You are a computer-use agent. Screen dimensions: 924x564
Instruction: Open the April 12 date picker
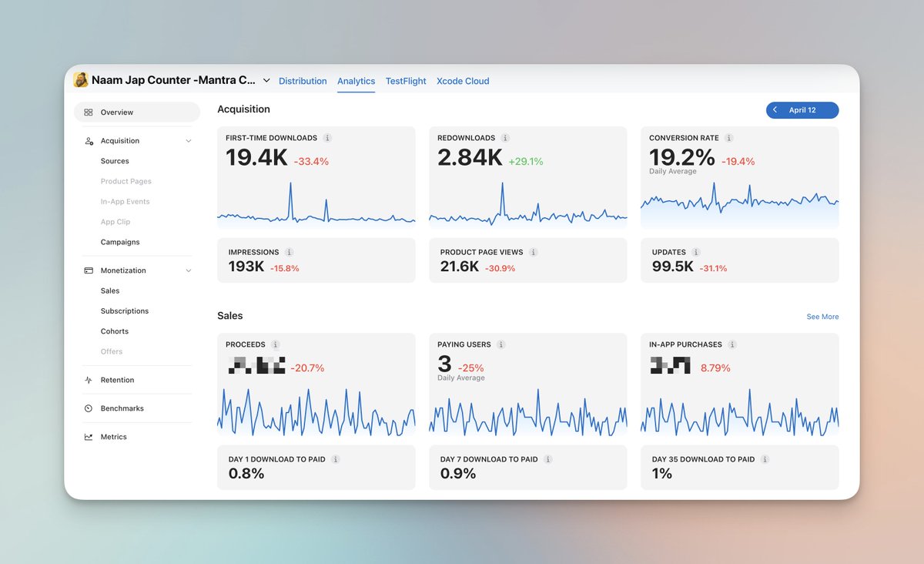coord(802,110)
